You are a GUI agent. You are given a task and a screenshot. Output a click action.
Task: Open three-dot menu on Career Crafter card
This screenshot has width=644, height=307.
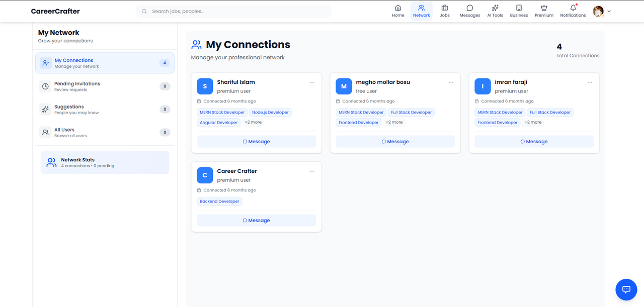[x=312, y=171]
